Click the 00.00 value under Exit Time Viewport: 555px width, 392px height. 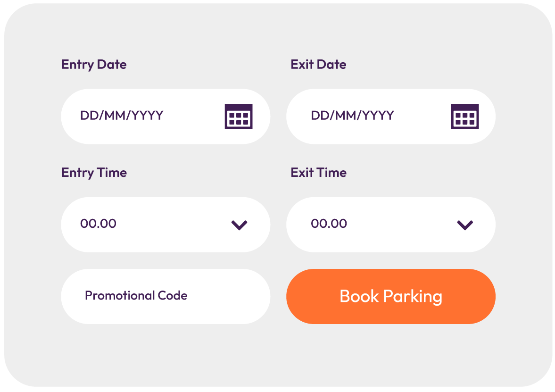pos(329,224)
